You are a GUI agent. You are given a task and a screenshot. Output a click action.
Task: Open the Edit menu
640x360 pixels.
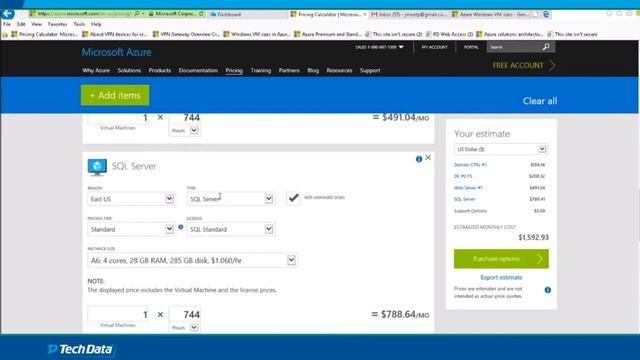click(21, 24)
